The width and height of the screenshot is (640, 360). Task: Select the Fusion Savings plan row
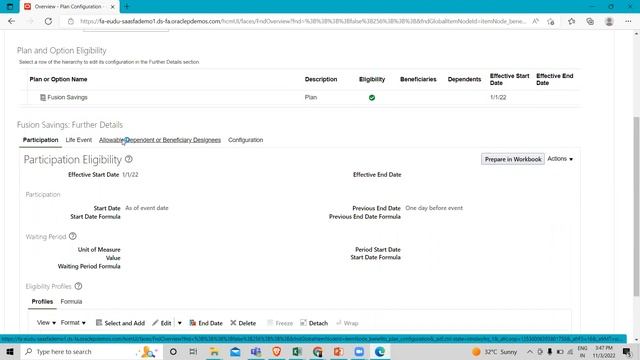pos(299,98)
